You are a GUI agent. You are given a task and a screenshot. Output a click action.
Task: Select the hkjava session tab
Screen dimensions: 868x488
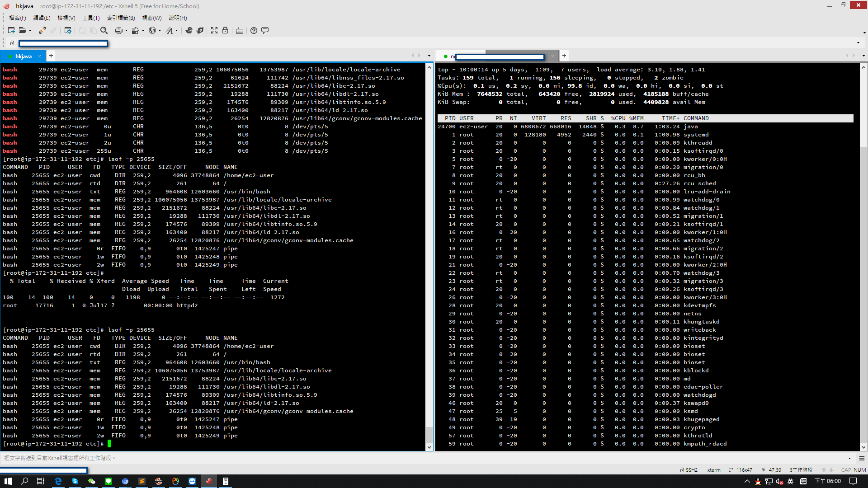pyautogui.click(x=23, y=56)
